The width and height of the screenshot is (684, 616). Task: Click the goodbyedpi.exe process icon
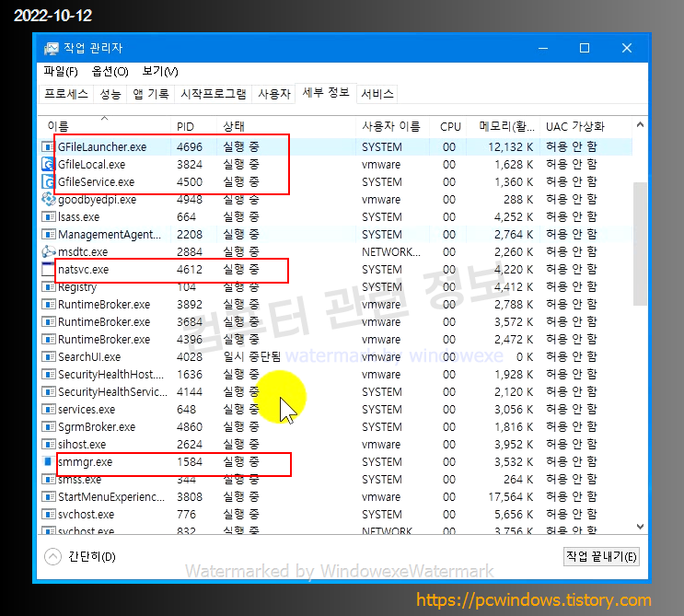49,200
